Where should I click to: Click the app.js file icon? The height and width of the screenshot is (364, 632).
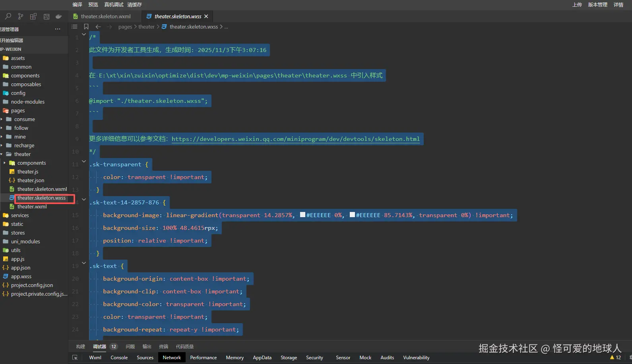coord(6,259)
